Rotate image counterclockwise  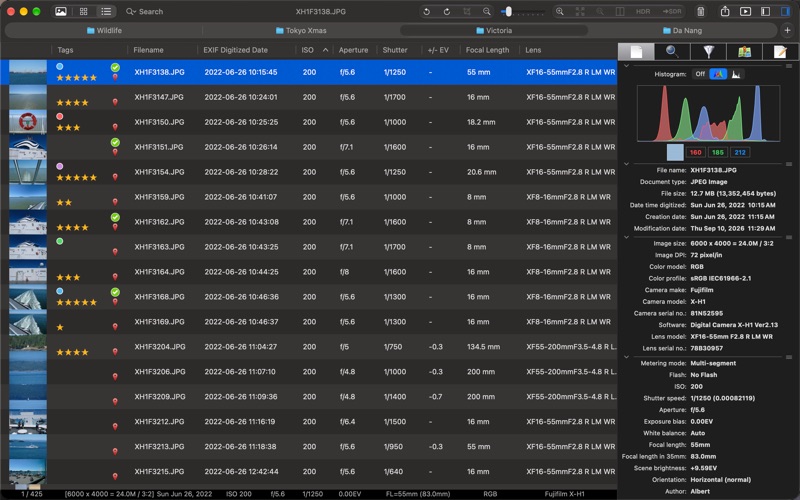(x=427, y=11)
